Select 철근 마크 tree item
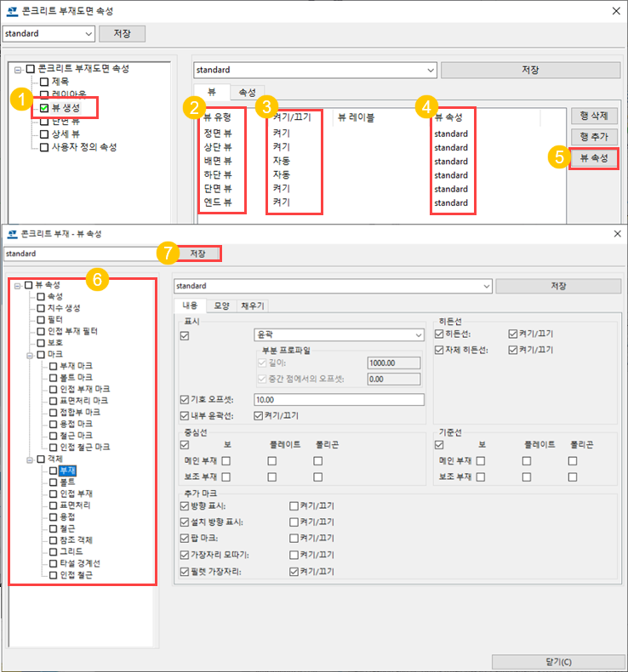Screen dimensions: 628x672 76,436
